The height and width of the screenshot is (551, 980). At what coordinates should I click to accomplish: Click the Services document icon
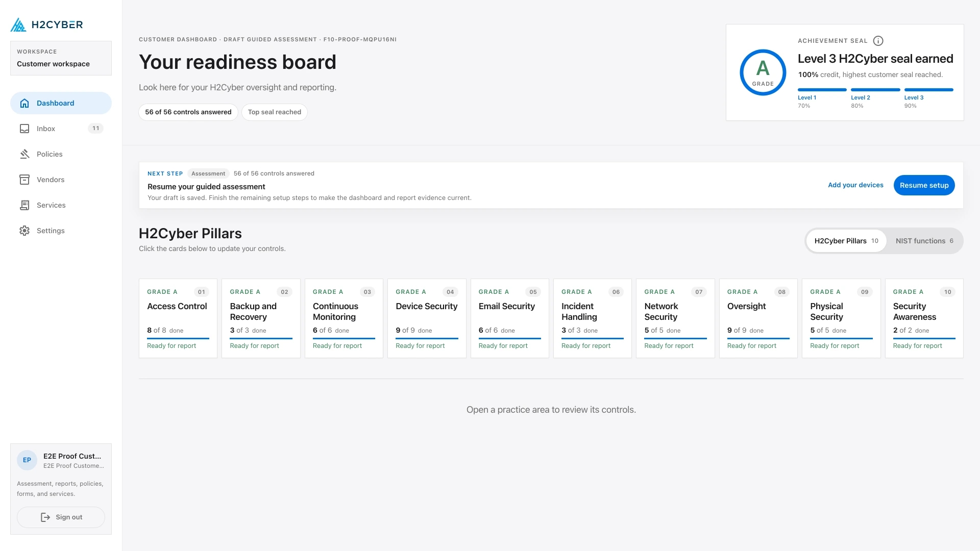tap(24, 205)
